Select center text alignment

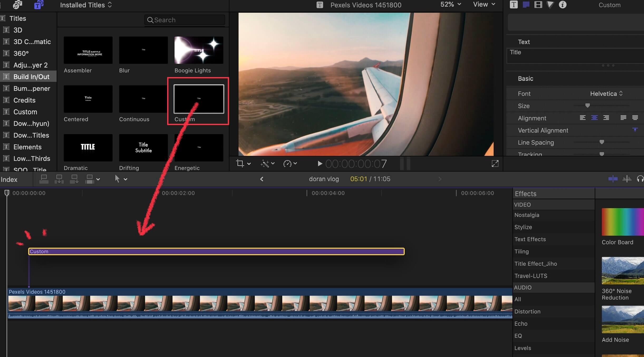click(x=594, y=118)
